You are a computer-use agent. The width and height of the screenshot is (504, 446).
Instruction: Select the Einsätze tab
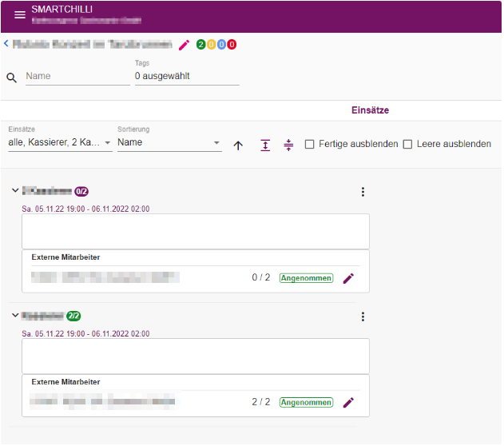tap(370, 110)
